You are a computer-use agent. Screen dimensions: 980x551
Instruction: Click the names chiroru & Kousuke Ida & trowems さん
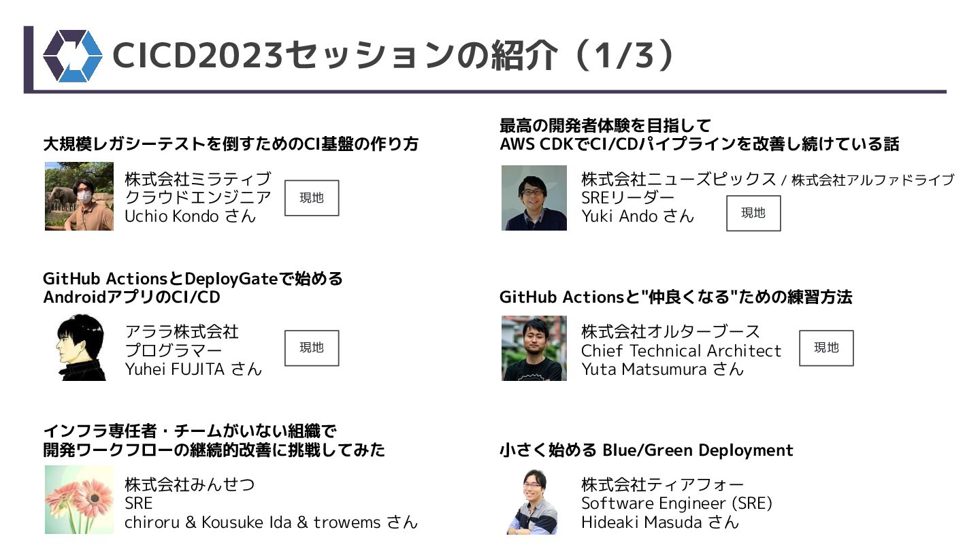271,522
